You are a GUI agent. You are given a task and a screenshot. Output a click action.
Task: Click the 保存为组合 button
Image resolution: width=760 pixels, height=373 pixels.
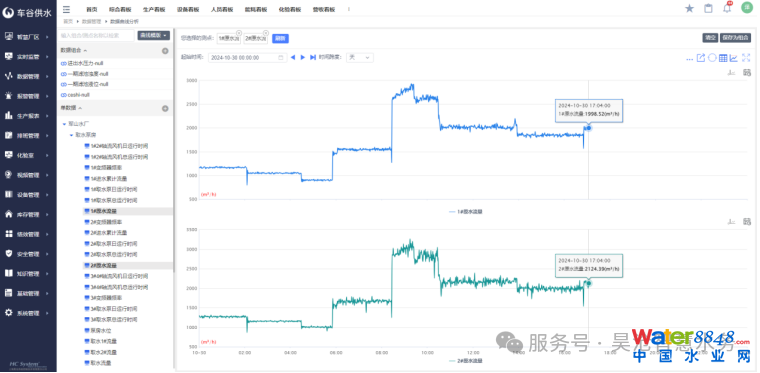[735, 38]
